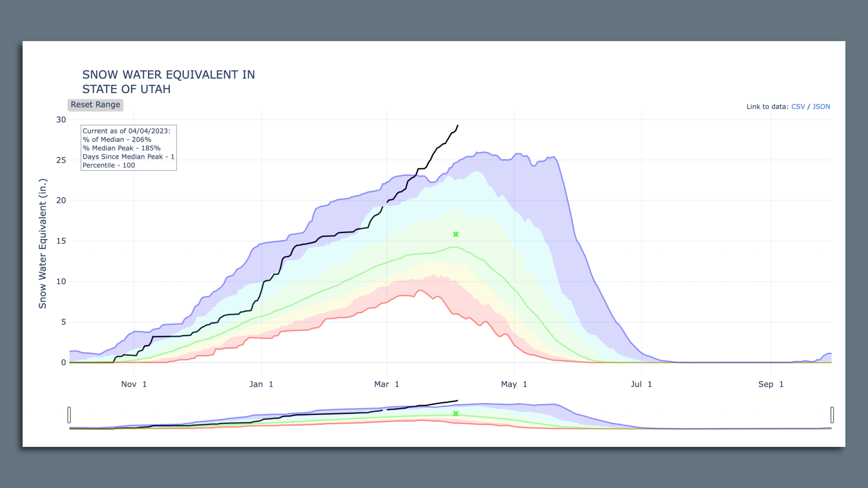This screenshot has height=488, width=868.
Task: Click the Mar 1 axis label
Action: pos(387,384)
